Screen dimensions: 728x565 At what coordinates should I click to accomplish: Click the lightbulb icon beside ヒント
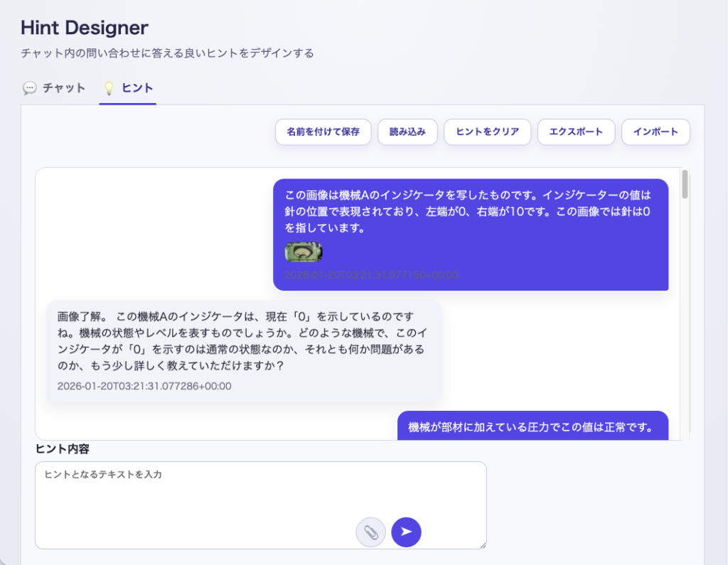pos(109,88)
